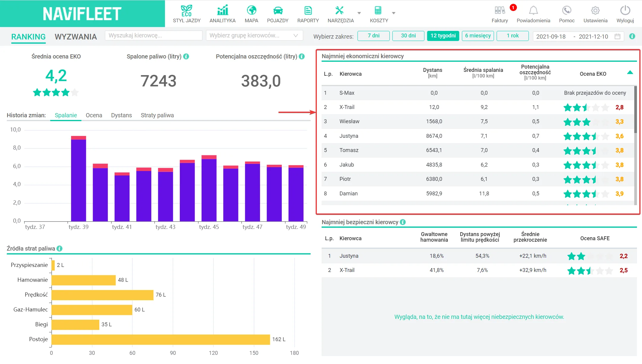Open Powiadomienia bell icon

pos(533,10)
